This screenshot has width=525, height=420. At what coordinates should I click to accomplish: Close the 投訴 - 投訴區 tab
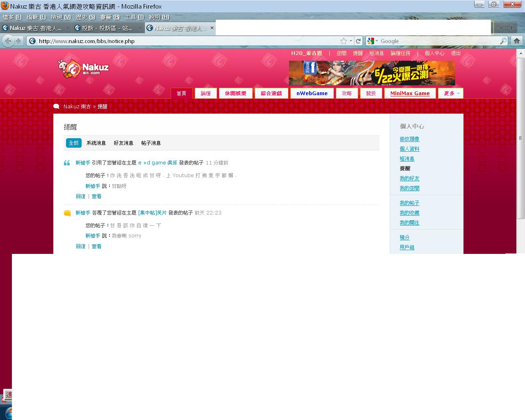pyautogui.click(x=139, y=28)
